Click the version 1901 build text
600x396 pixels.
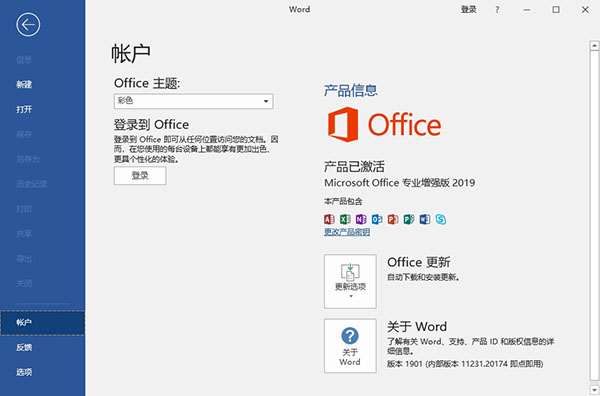point(465,363)
